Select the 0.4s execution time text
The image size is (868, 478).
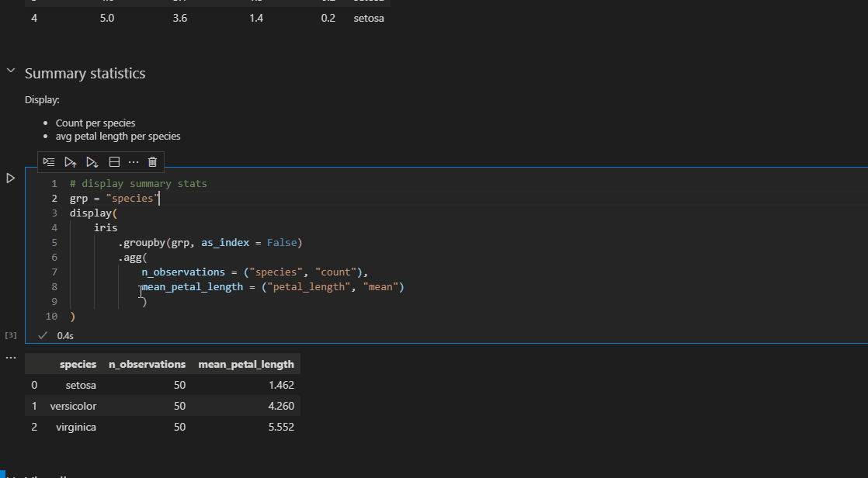64,335
